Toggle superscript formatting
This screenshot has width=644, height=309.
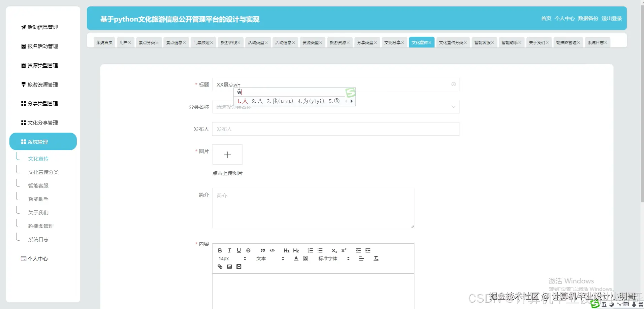tap(344, 250)
